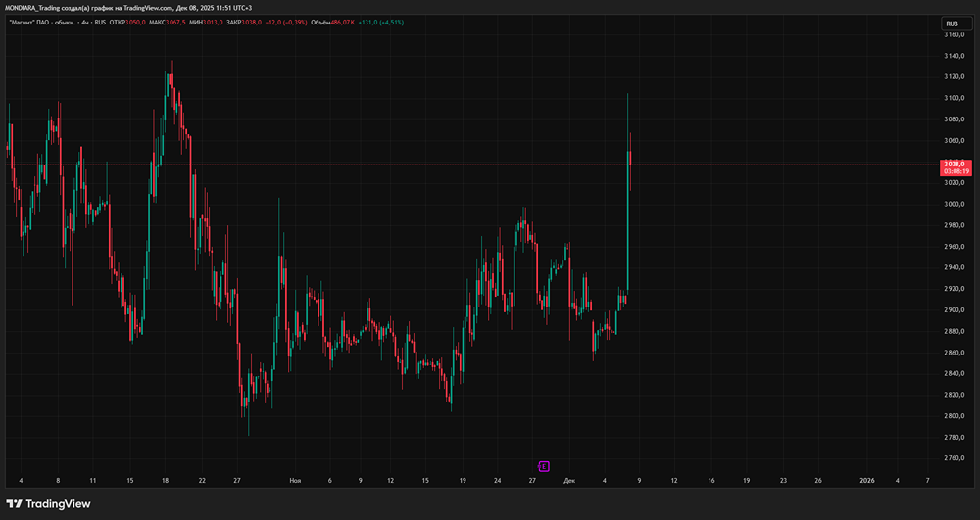Click the Ноя month label on time axis
The height and width of the screenshot is (520, 980).
pos(295,481)
